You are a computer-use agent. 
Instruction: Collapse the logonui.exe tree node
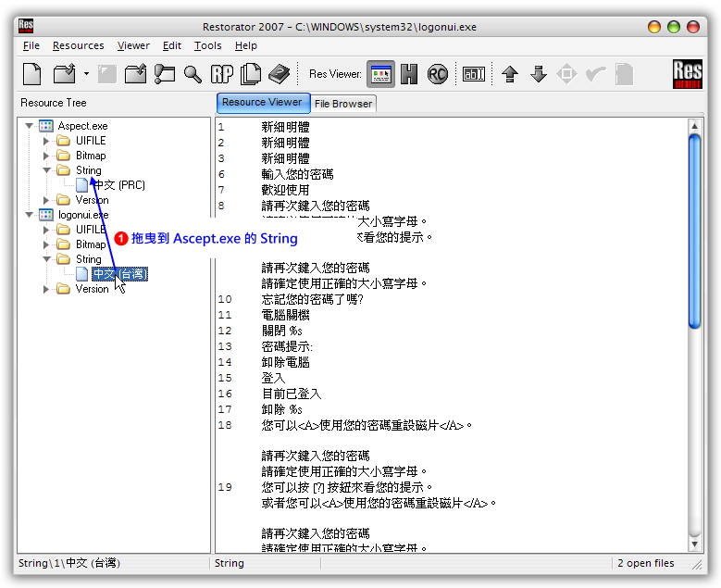[30, 215]
